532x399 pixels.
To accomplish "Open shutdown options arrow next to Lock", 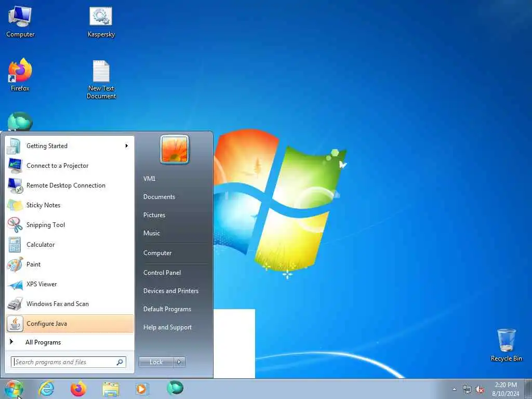I will point(179,362).
